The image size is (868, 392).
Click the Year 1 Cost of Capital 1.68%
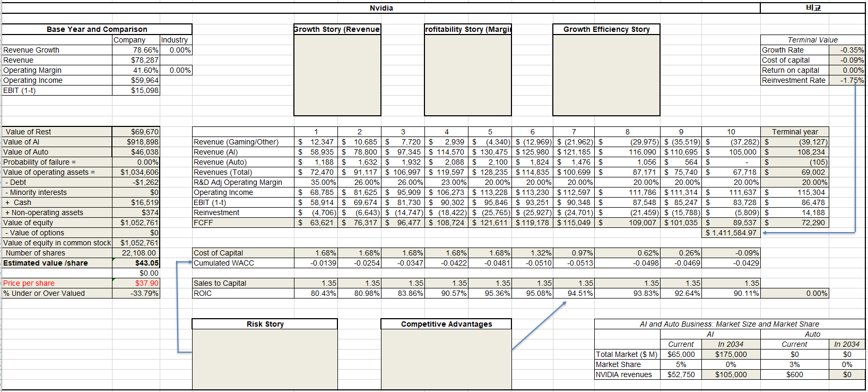316,253
